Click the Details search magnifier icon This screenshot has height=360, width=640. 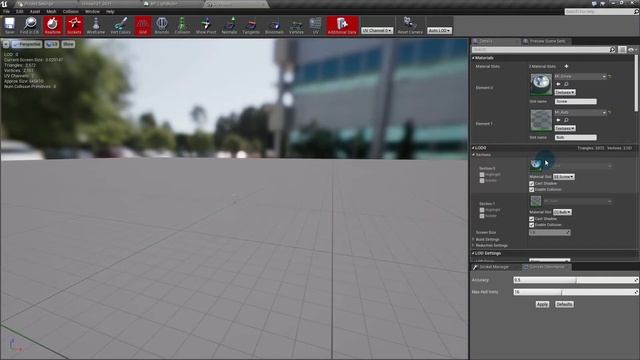click(612, 50)
